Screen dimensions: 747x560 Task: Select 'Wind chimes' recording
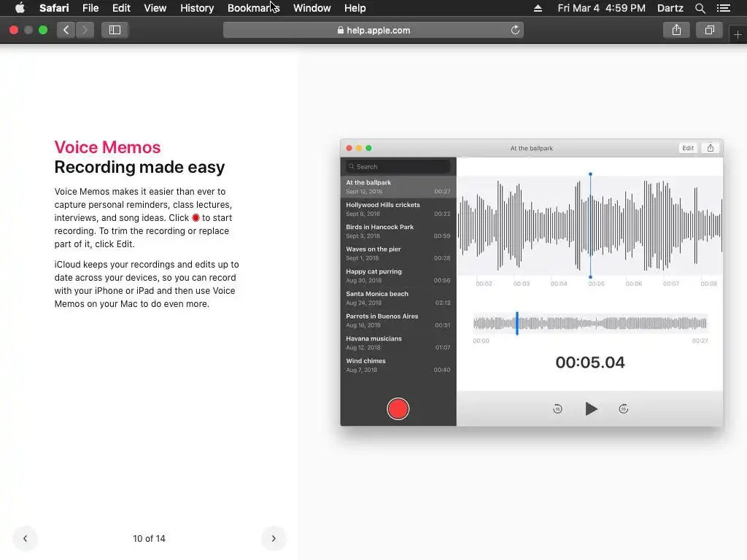(398, 365)
